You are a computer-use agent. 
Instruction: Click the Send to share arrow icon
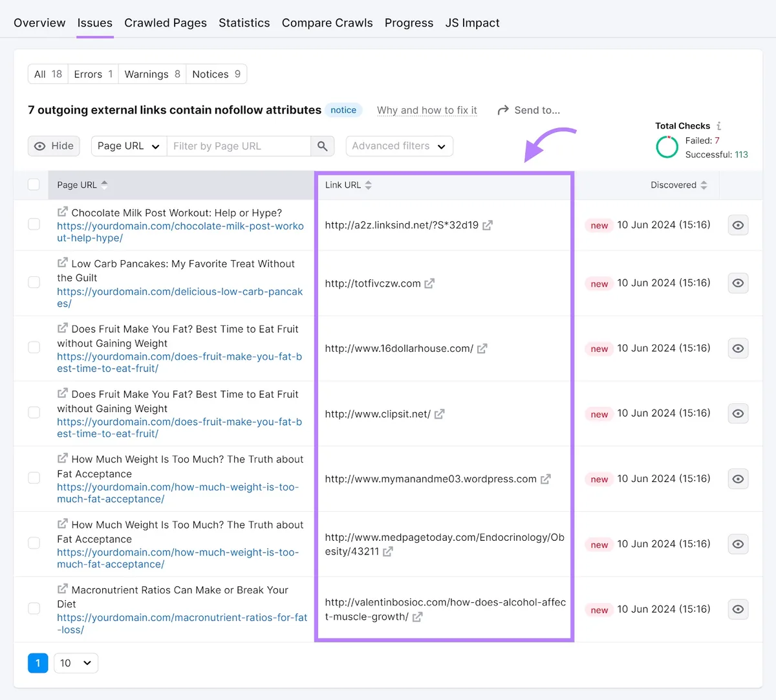[503, 111]
